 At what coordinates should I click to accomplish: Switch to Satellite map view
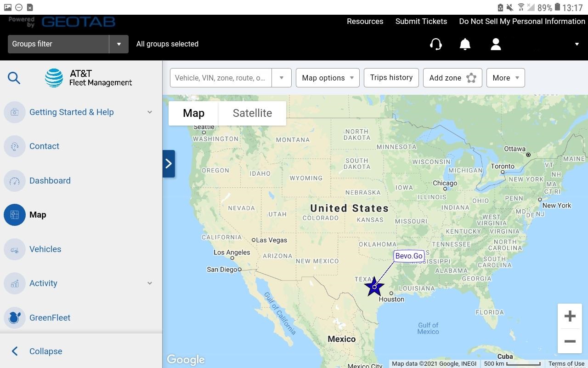click(252, 113)
